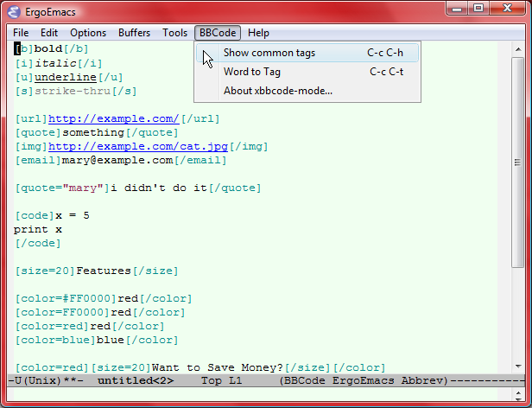Open About xbbcode-mode... entry
The image size is (532, 408).
coord(307,91)
